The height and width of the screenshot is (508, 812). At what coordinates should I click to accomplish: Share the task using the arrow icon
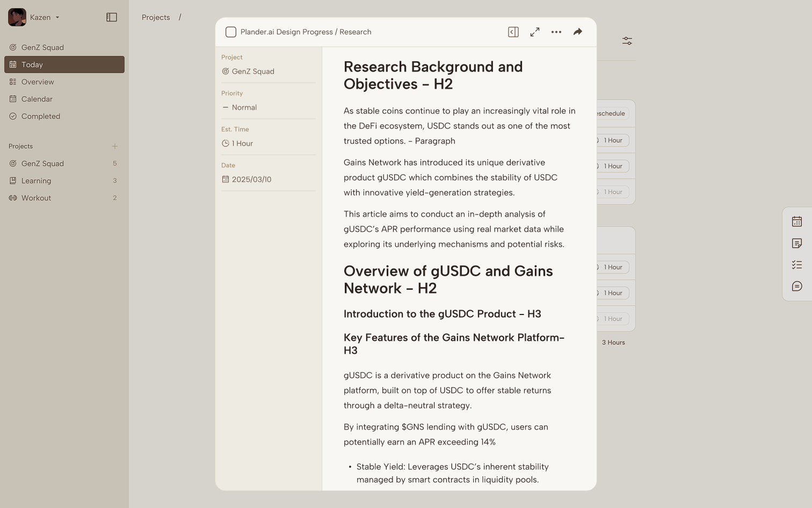[x=577, y=32]
